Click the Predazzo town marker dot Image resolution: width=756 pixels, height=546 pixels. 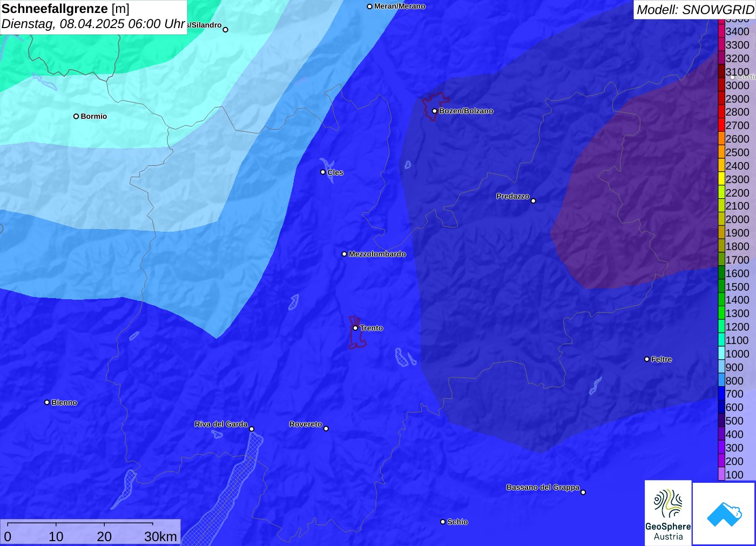[x=534, y=201]
